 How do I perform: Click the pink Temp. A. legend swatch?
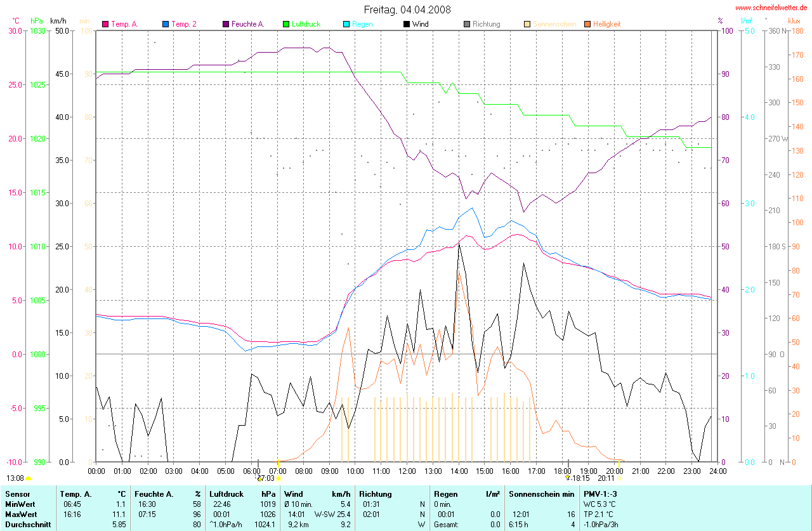[105, 24]
